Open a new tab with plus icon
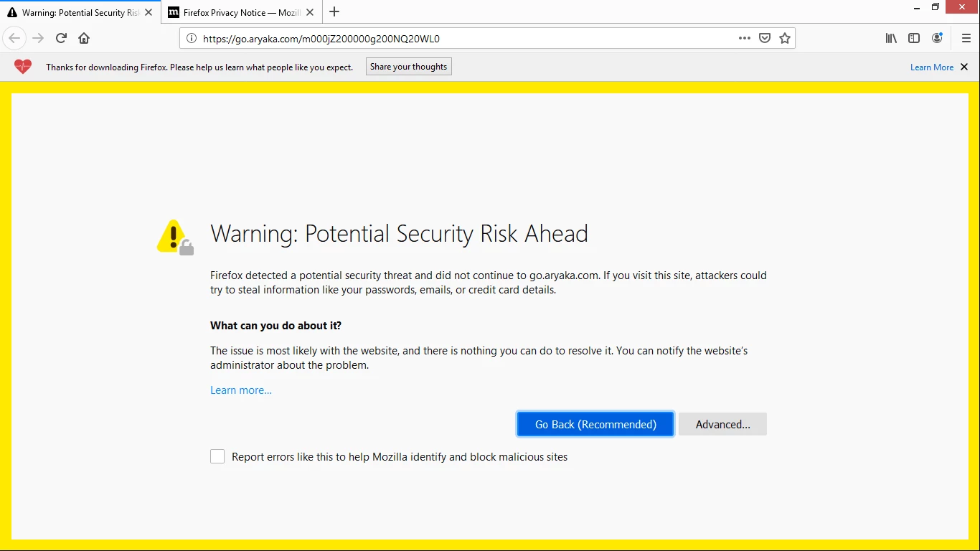The width and height of the screenshot is (980, 551). pyautogui.click(x=334, y=11)
